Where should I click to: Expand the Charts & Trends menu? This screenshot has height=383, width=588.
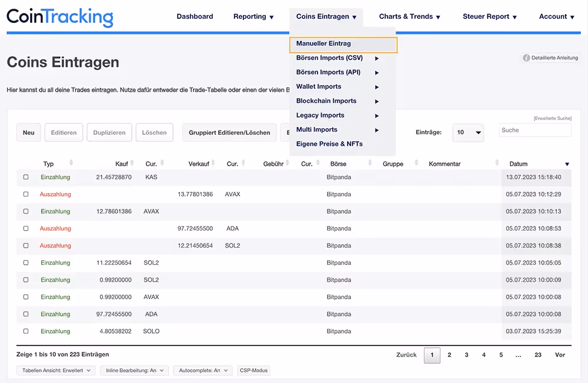(409, 16)
